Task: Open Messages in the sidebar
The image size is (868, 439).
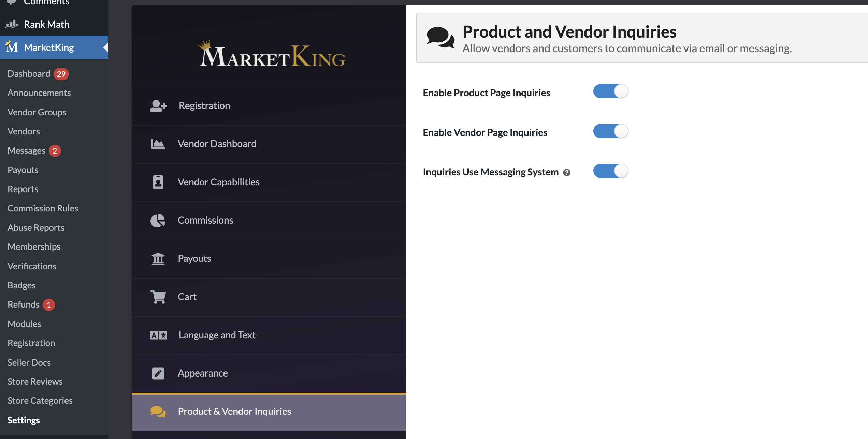Action: [26, 151]
